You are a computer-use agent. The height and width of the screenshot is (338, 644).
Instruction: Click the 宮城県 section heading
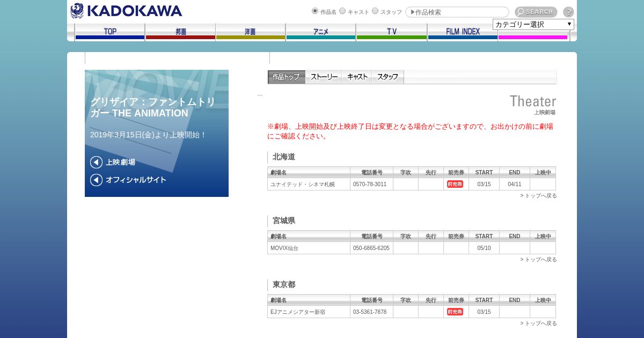pyautogui.click(x=284, y=221)
